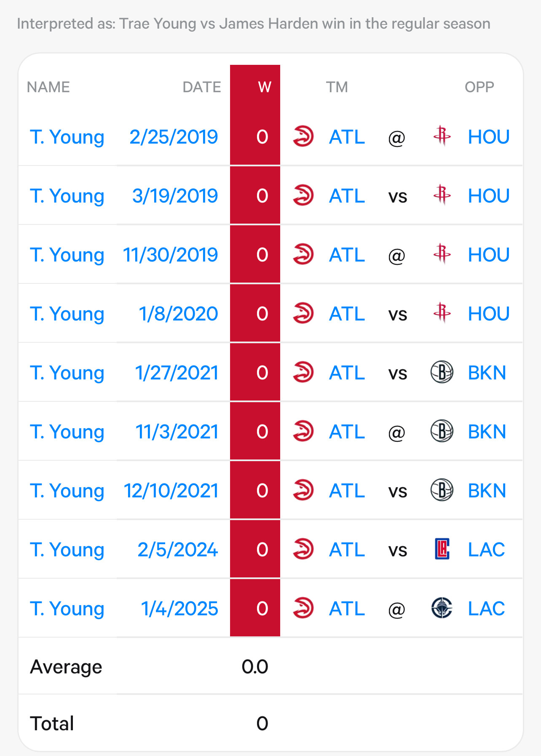Open the 11/30/2019 game date link

[x=170, y=255]
